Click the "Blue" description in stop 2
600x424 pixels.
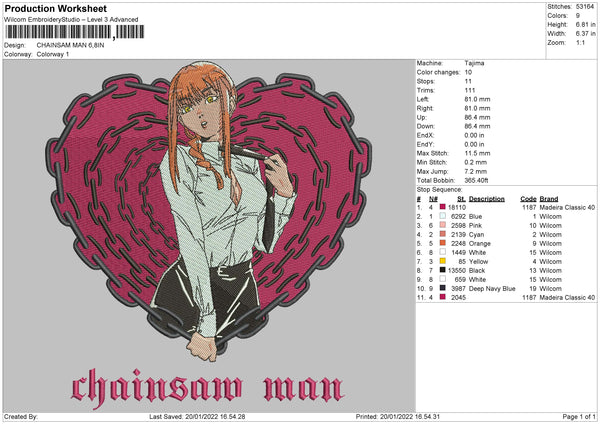pyautogui.click(x=475, y=217)
